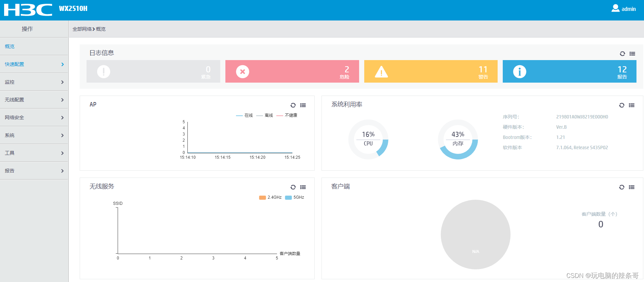The width and height of the screenshot is (644, 282).
Task: Refresh the 系统利用率 panel
Action: point(622,105)
